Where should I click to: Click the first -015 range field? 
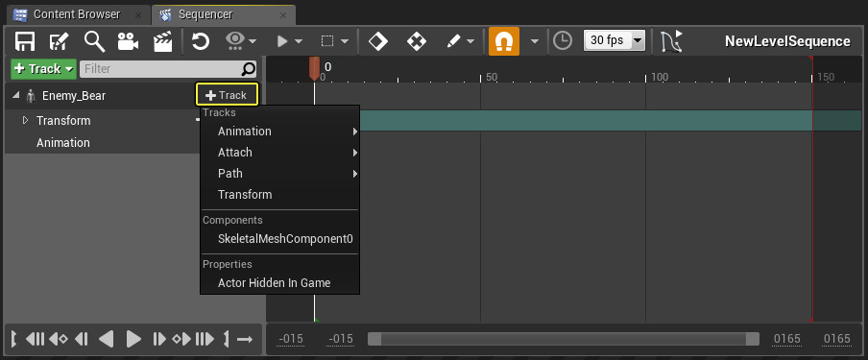[291, 339]
